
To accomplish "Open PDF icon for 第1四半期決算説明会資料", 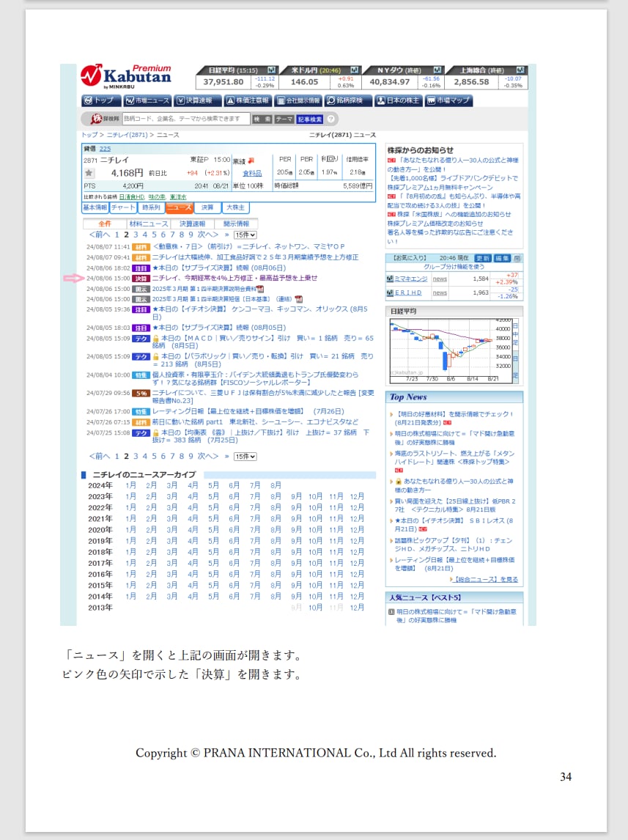I will (260, 290).
